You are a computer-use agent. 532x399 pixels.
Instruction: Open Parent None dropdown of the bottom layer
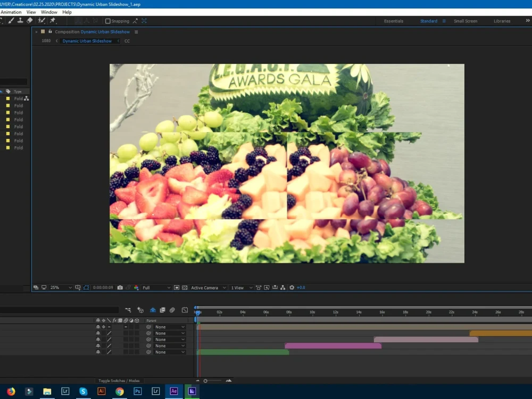click(170, 352)
